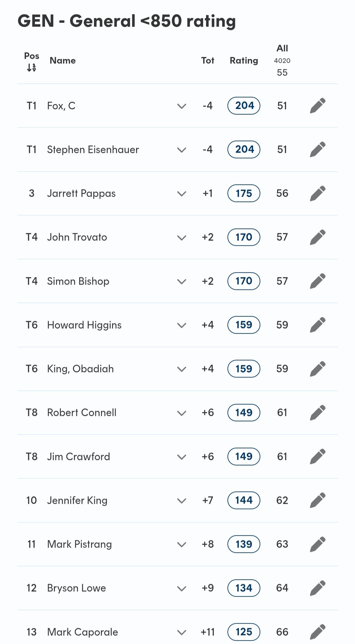Expand Mark Pistrang's scorecard chevron

pyautogui.click(x=182, y=545)
